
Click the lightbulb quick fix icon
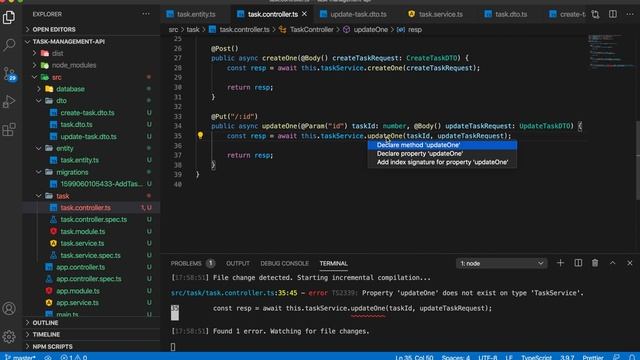[x=200, y=135]
